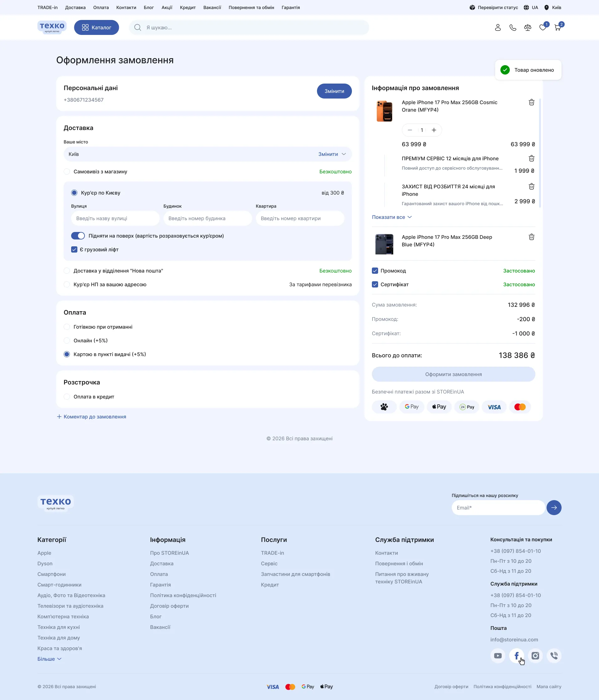Click the order items list scrollbar
This screenshot has height=700, width=599.
coord(540,153)
